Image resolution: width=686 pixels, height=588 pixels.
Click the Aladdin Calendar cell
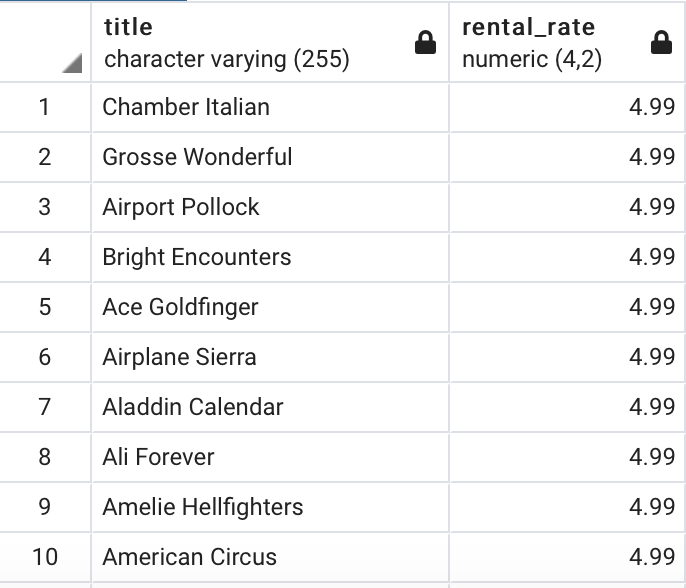(x=270, y=407)
